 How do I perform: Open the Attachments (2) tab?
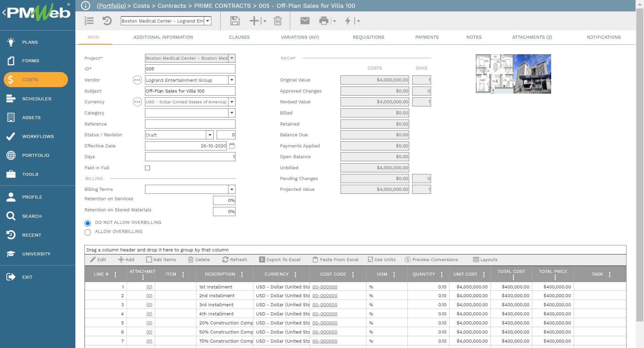pyautogui.click(x=532, y=37)
